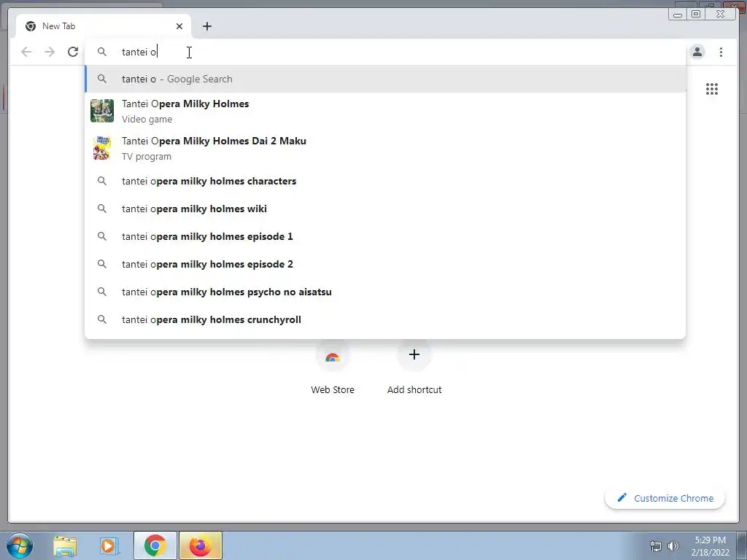The width and height of the screenshot is (747, 560).
Task: Click the address bar text field
Action: (385, 52)
